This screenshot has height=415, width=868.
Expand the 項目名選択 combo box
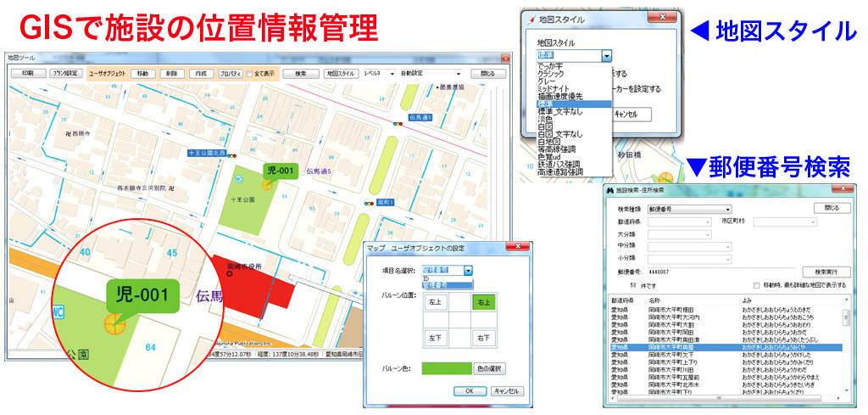[468, 270]
